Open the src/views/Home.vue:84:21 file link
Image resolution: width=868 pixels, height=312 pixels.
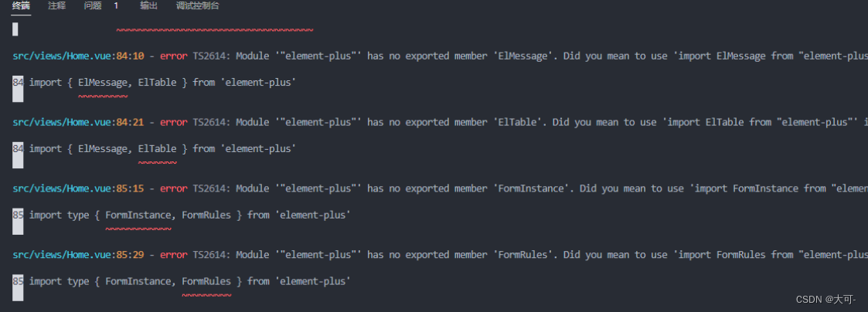pos(78,122)
